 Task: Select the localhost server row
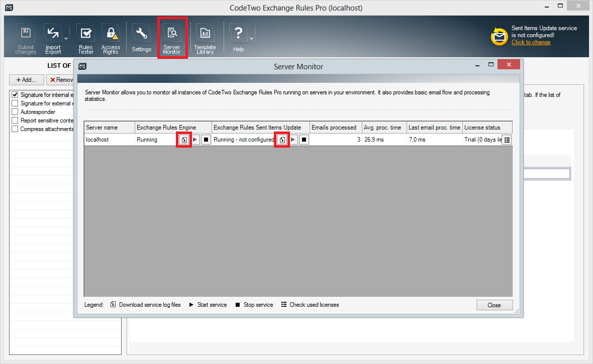tap(298, 140)
